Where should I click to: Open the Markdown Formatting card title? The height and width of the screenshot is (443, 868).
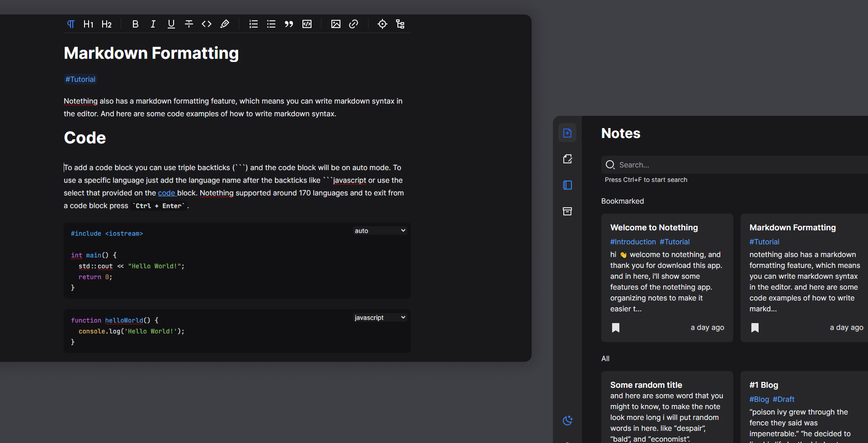coord(793,228)
